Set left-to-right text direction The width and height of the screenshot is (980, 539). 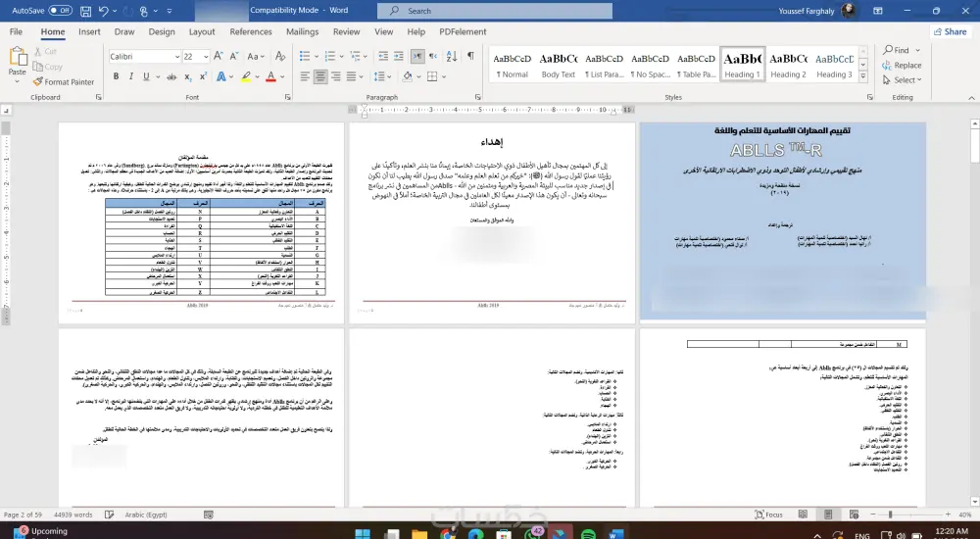[x=417, y=56]
